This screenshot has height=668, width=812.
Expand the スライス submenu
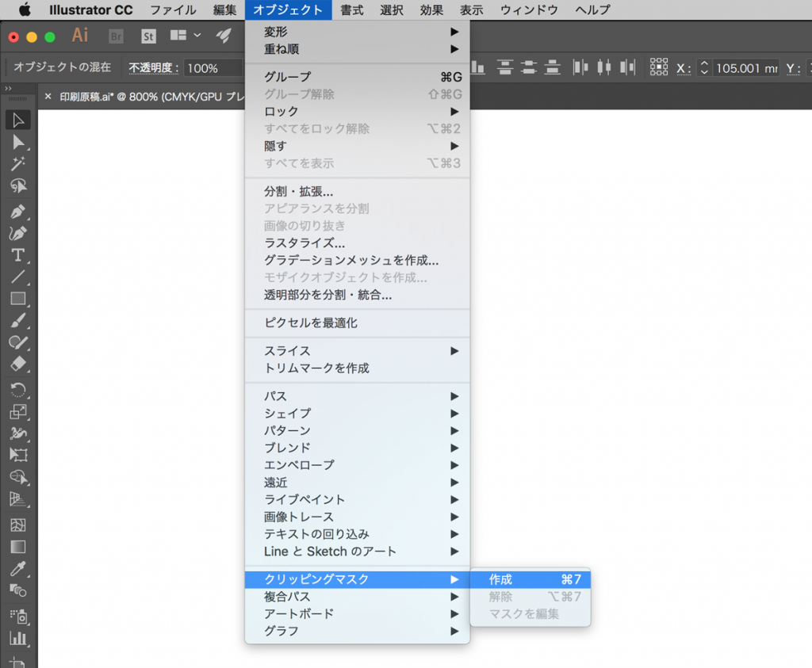pyautogui.click(x=358, y=351)
